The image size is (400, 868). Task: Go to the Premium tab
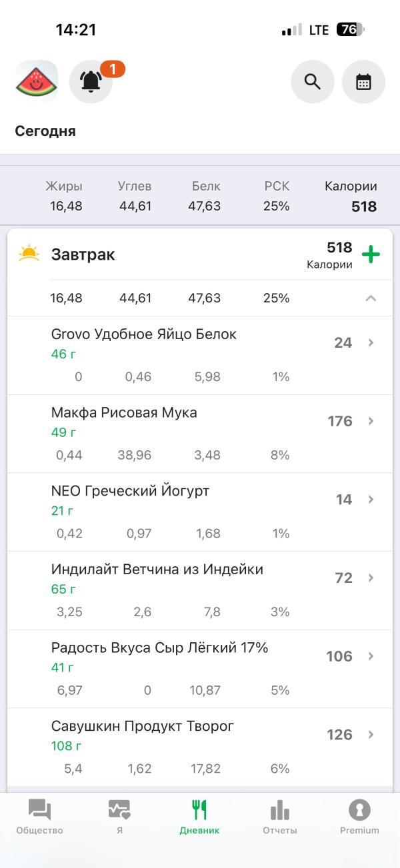[x=359, y=817]
